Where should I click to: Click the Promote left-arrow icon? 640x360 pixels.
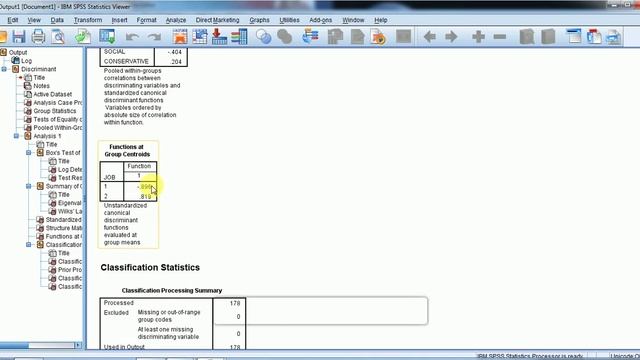pos(429,37)
